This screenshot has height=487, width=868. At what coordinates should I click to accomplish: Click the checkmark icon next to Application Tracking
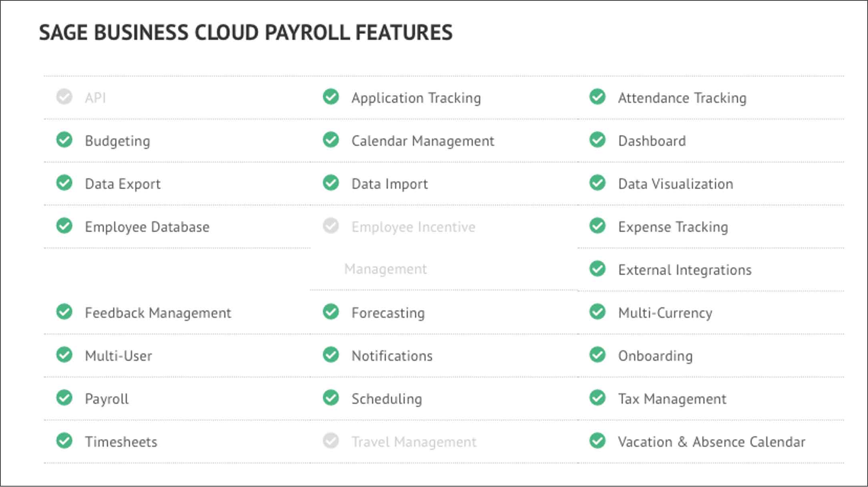tap(331, 97)
